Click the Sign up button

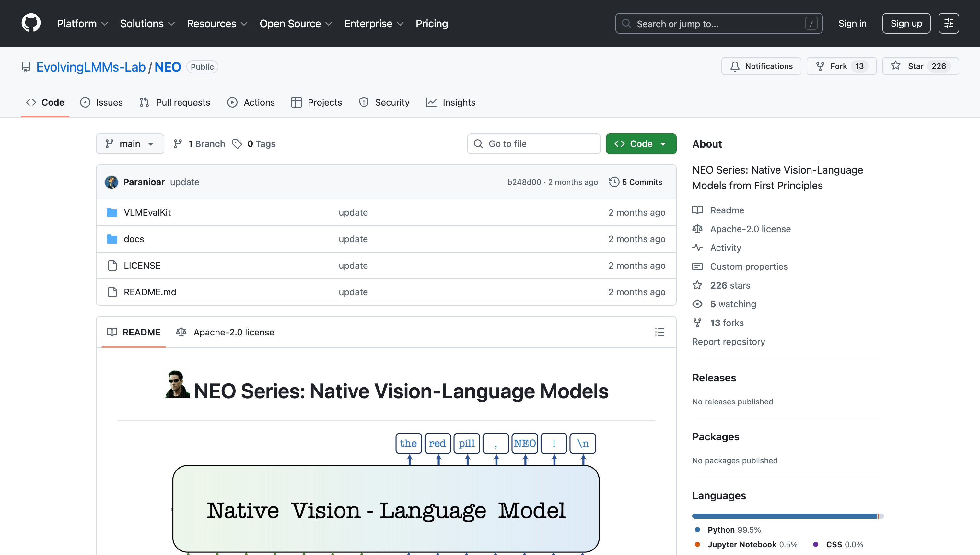[x=906, y=23]
